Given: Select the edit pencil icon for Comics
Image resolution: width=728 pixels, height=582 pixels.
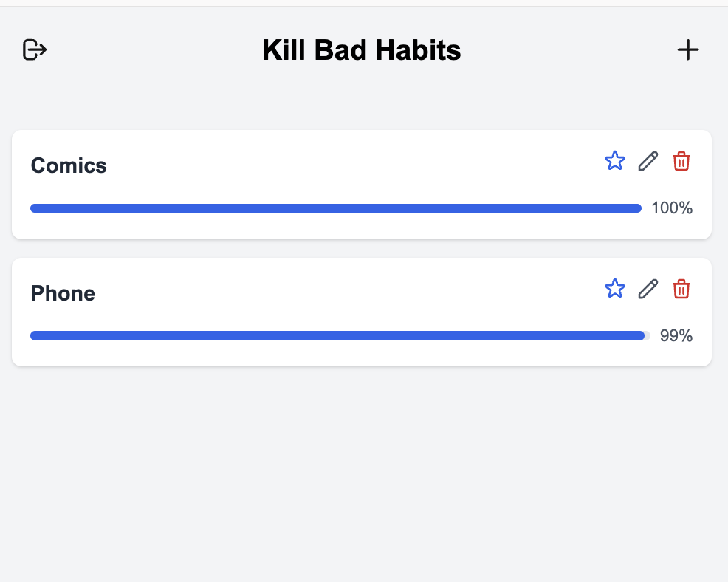Looking at the screenshot, I should 648,160.
